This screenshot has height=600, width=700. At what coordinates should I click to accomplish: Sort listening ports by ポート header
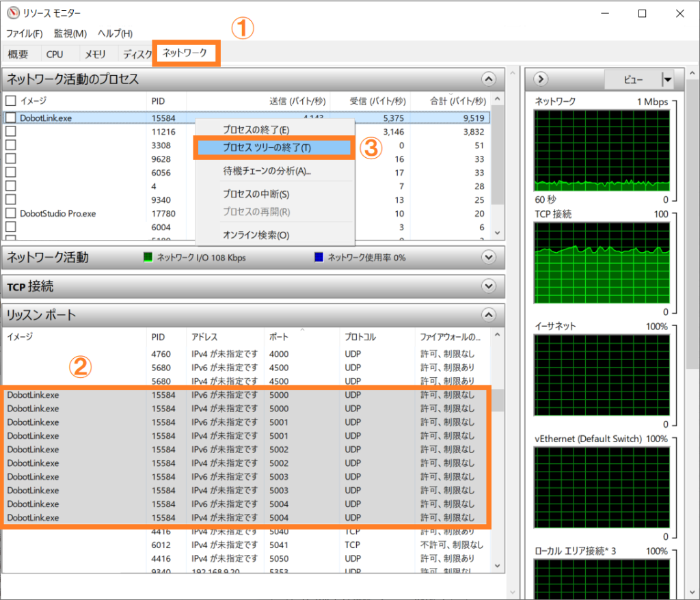[301, 337]
